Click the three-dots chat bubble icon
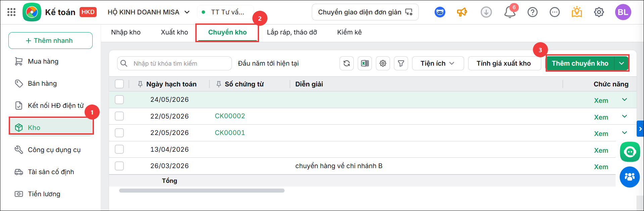 click(555, 12)
